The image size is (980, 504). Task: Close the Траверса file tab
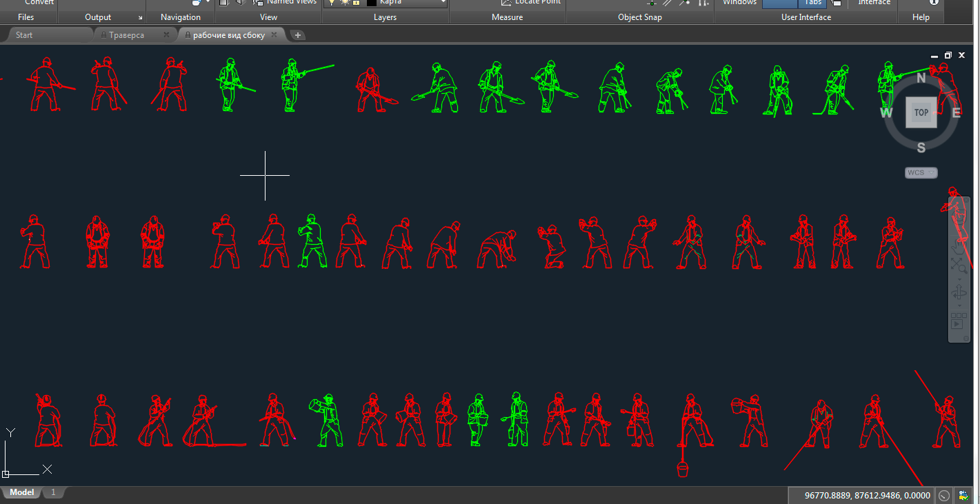click(166, 34)
